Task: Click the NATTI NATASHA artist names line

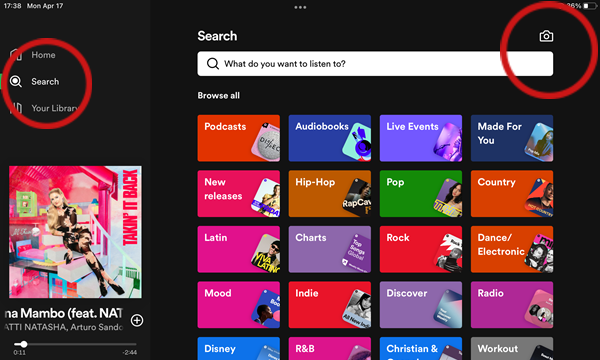Action: (64, 327)
